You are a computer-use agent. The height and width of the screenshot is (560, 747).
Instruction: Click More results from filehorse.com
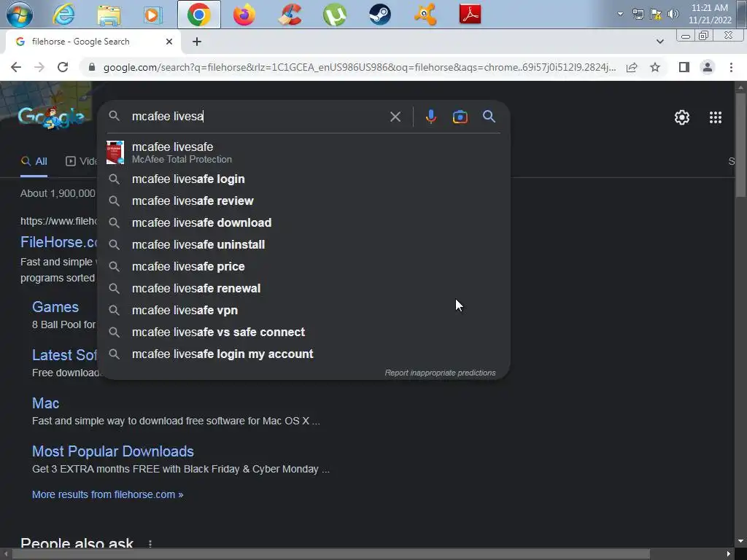click(108, 495)
